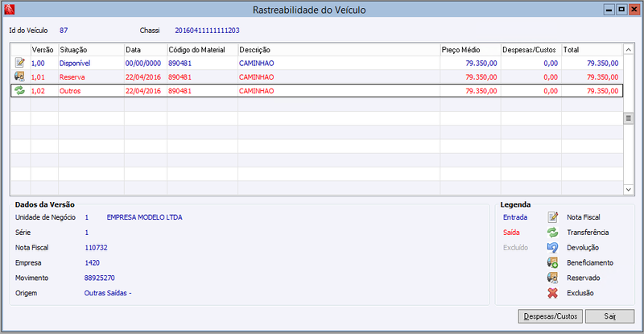
Task: Click the Despesas/Custos column header
Action: click(x=531, y=50)
